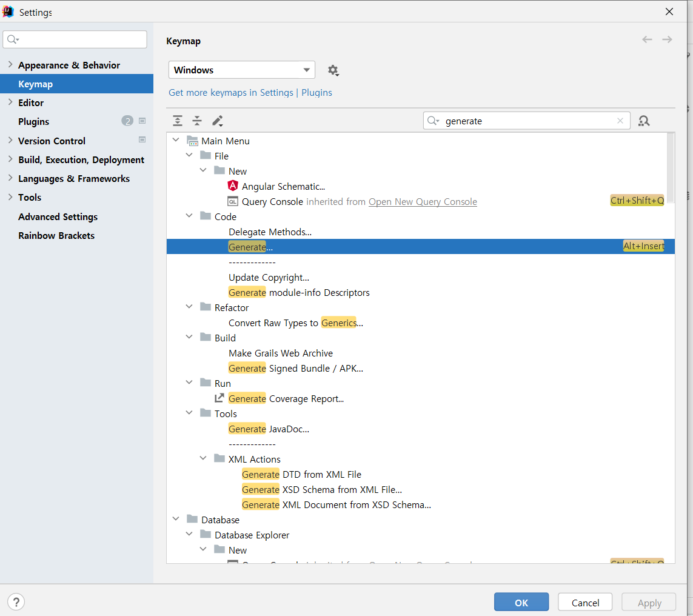This screenshot has width=693, height=616.
Task: Click the Edit Shortcut pencil icon
Action: pyautogui.click(x=217, y=121)
